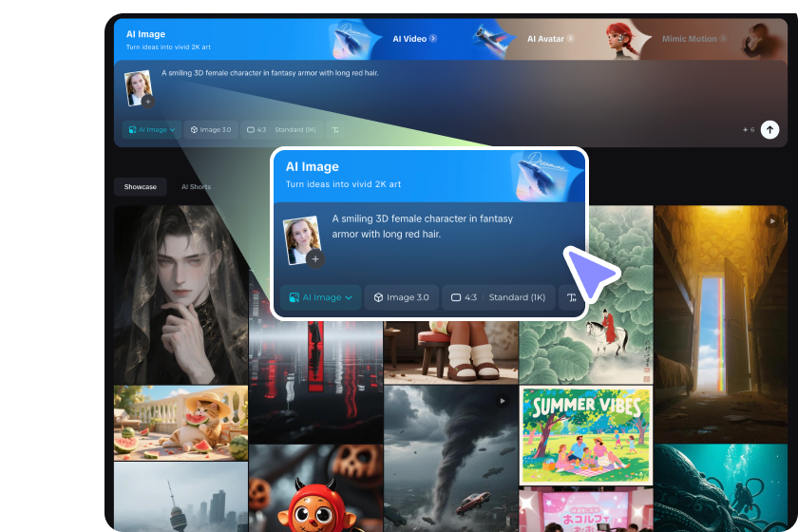Open the pink Japanese stage thumbnail
Viewport: 798px width, 532px height.
point(586,509)
